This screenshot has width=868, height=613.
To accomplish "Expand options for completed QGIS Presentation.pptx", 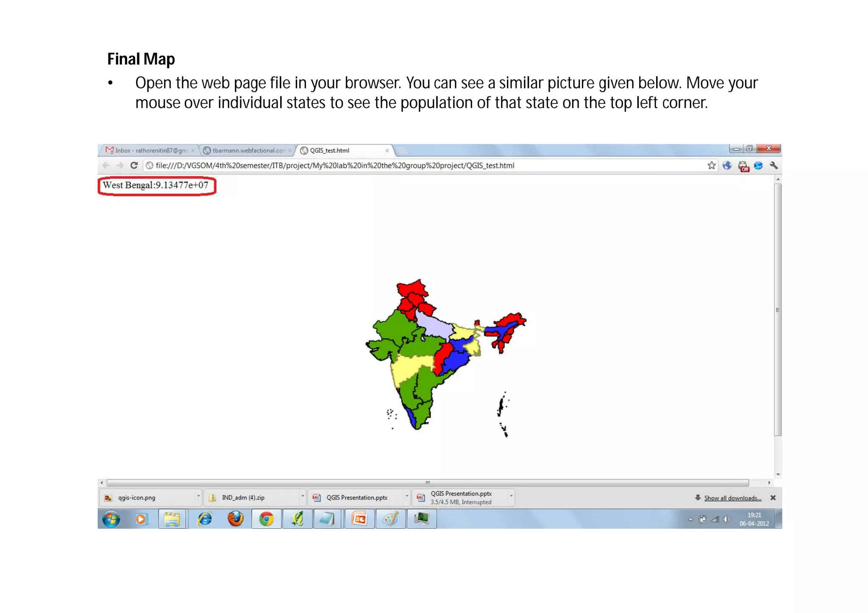I will pyautogui.click(x=407, y=496).
